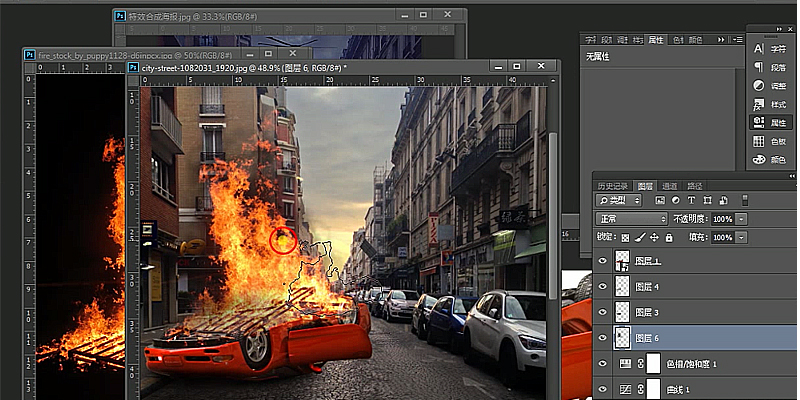This screenshot has width=800, height=400.
Task: Filter layers by smart objects icon
Action: 723,200
